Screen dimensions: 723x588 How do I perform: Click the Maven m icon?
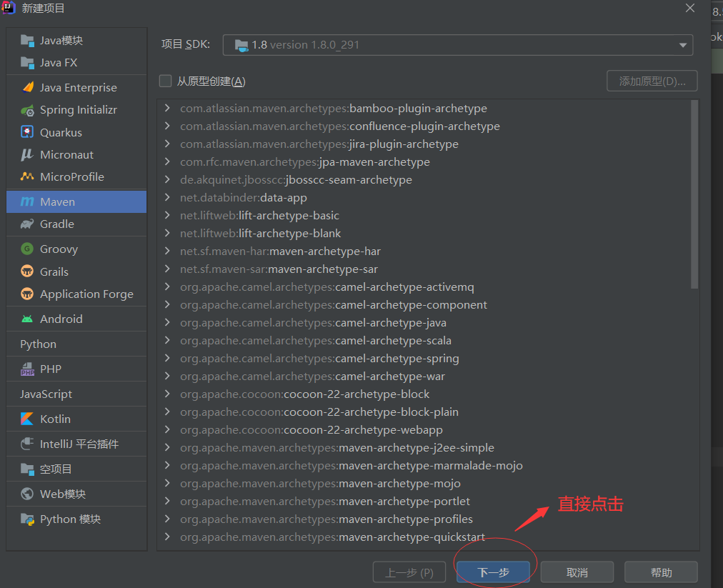point(27,201)
